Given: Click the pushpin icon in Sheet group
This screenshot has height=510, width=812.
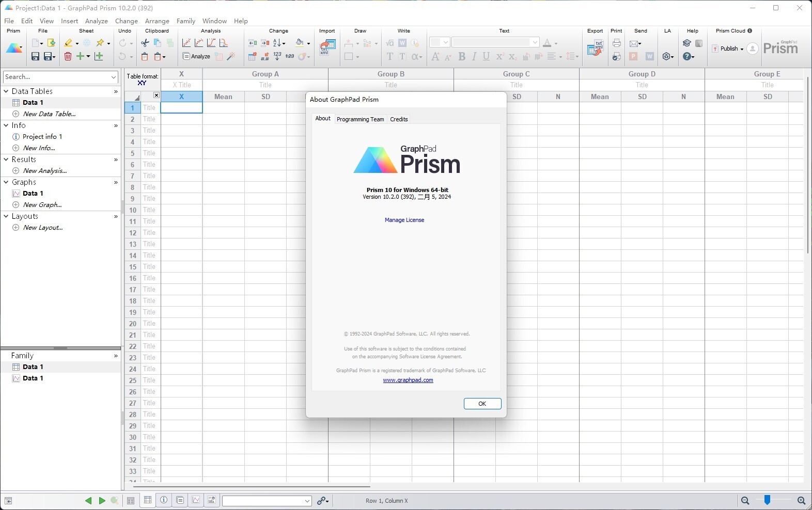Looking at the screenshot, I should tap(100, 43).
